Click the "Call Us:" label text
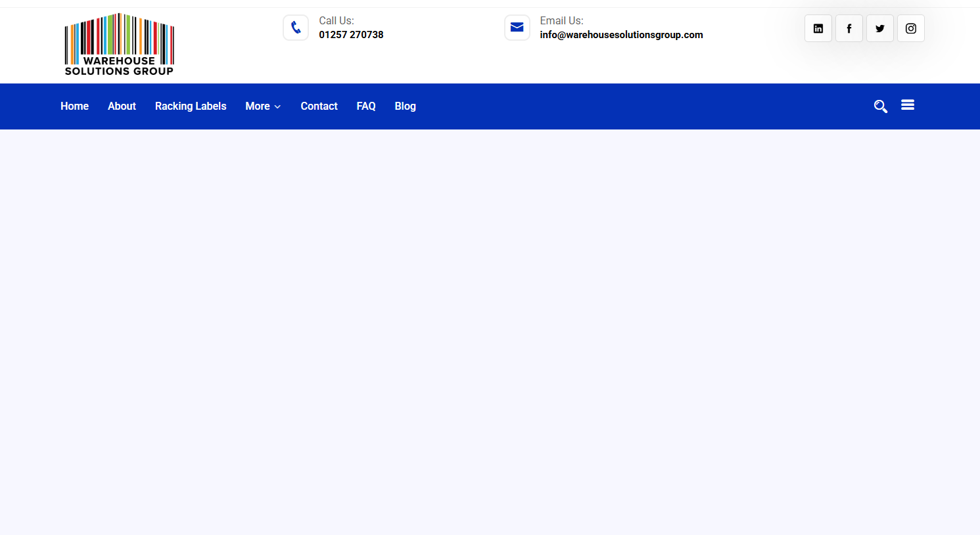 [337, 21]
